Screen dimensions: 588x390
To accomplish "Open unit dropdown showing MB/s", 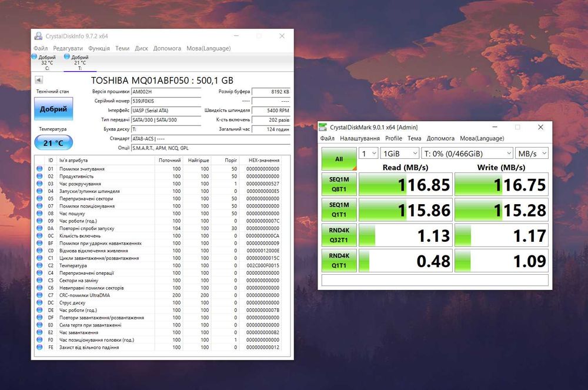I will point(532,154).
